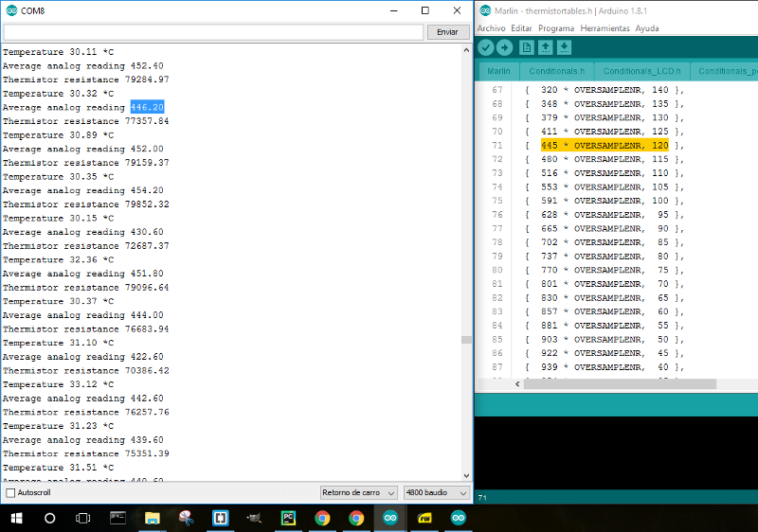Click the code editor horizontal scrollbar thumb
This screenshot has width=758, height=532.
(x=620, y=384)
